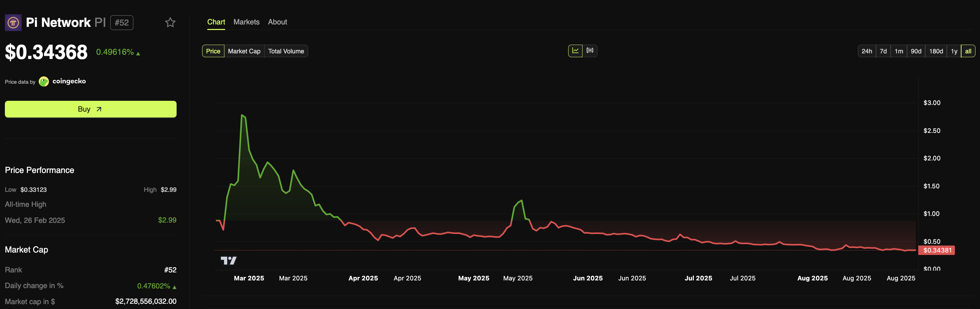980x309 pixels.
Task: Click the Pi Network coin logo
Action: coord(13,23)
